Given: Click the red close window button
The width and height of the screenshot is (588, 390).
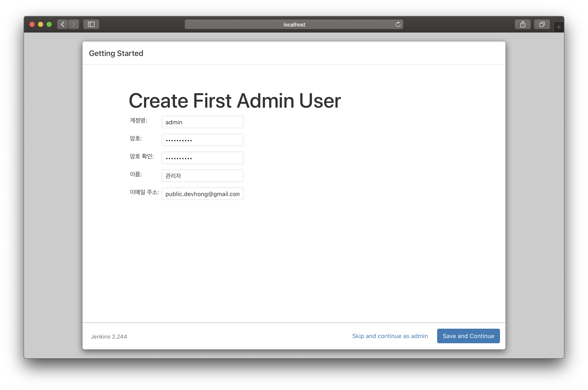Looking at the screenshot, I should [x=32, y=24].
